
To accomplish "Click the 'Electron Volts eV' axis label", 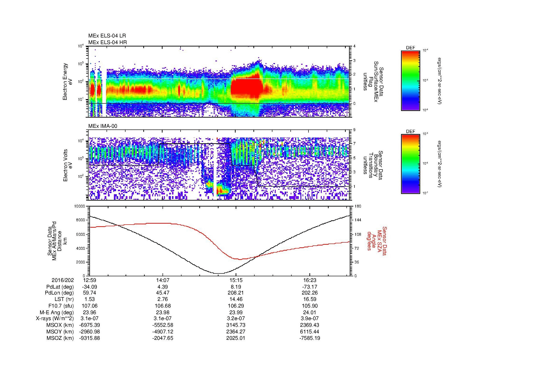I will pyautogui.click(x=67, y=165).
